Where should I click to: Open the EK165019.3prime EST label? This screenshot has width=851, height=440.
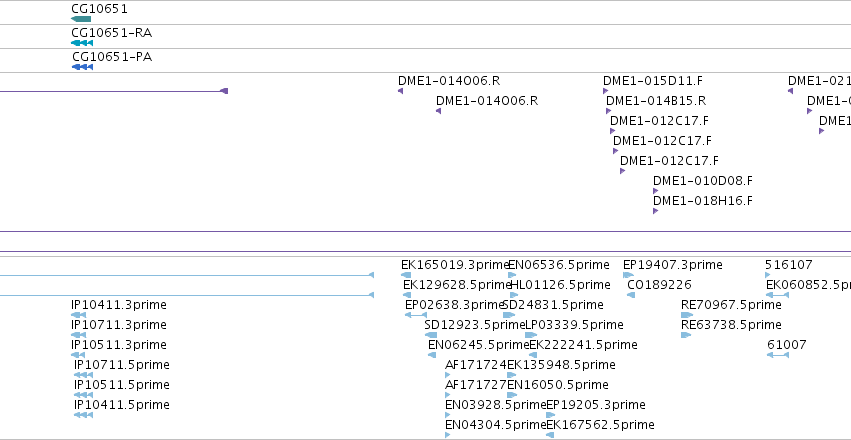tap(455, 265)
